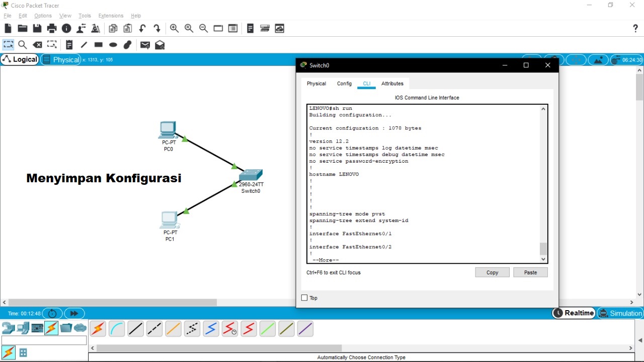The image size is (644, 362).
Task: Choose the Copper Straight-Through cable
Action: [x=135, y=328]
